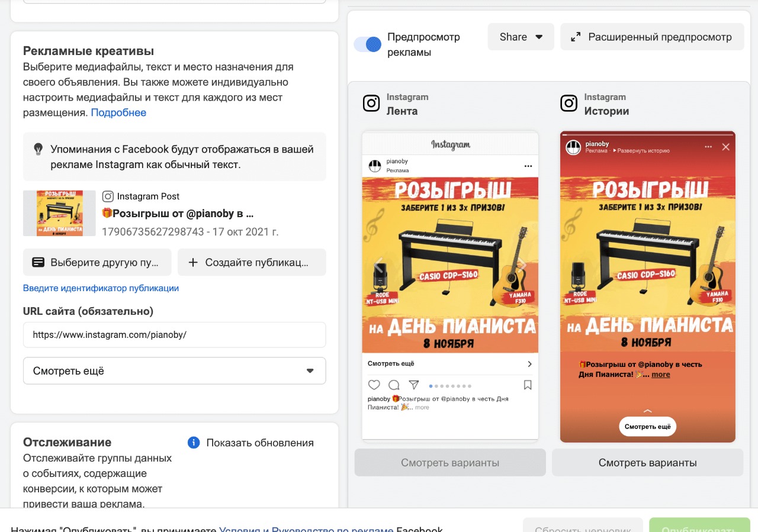
Task: Click the Выберите другую пу... button
Action: (97, 262)
